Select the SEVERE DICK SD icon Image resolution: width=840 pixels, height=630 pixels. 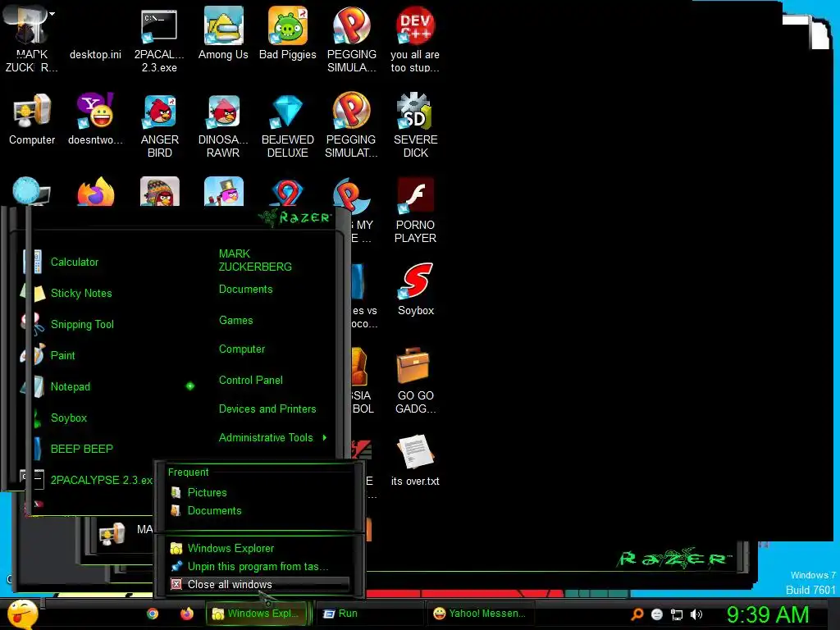[415, 126]
